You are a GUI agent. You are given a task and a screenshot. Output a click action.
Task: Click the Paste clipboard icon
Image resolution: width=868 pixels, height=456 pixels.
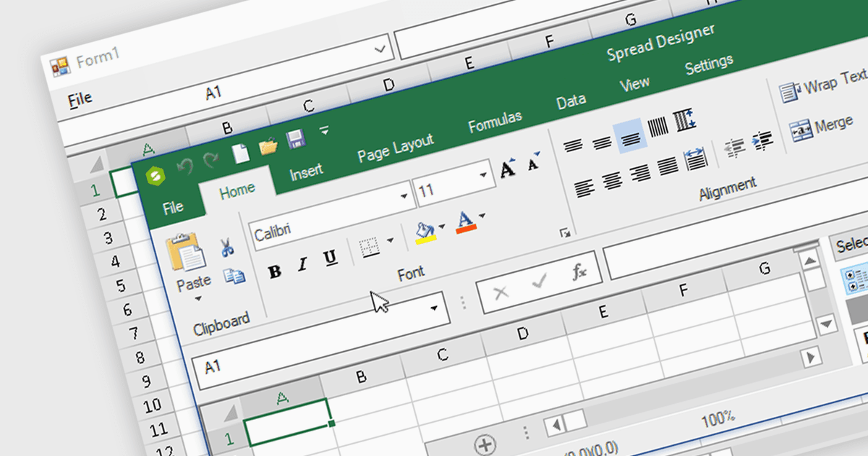[x=185, y=253]
